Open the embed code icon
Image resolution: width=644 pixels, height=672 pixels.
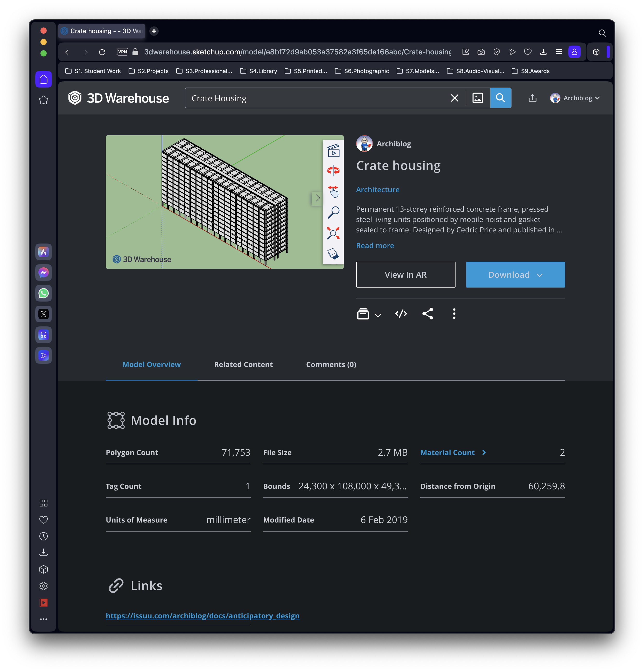(401, 313)
